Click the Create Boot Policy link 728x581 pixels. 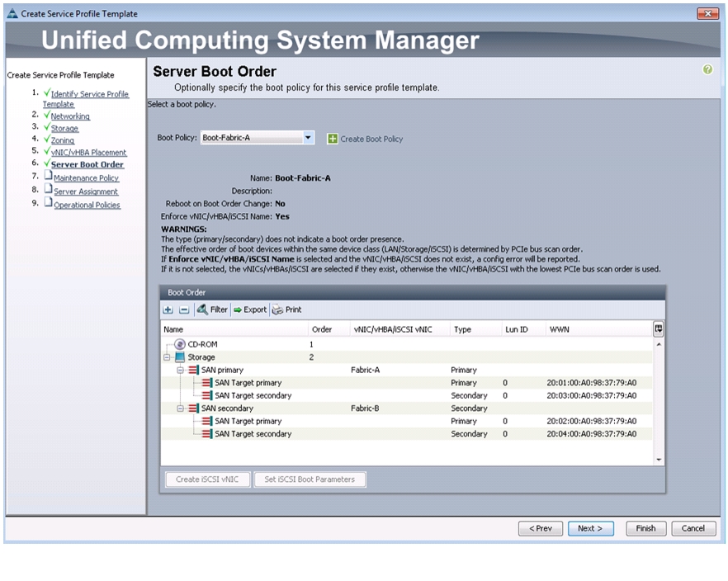tap(371, 139)
